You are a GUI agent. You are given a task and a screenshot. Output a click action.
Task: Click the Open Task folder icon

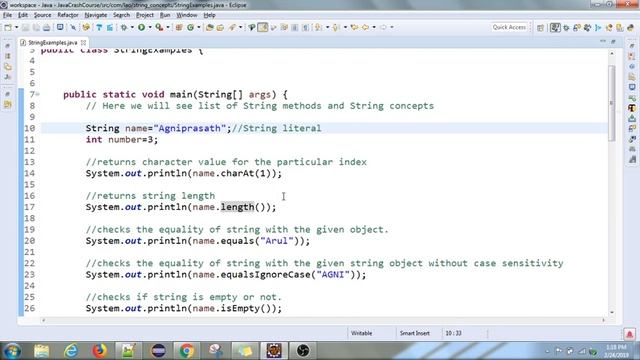pyautogui.click(x=220, y=27)
